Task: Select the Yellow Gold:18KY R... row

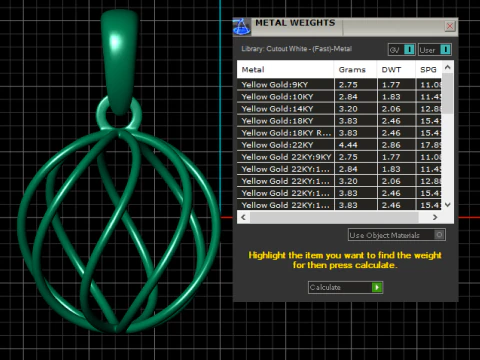Action: pyautogui.click(x=339, y=133)
